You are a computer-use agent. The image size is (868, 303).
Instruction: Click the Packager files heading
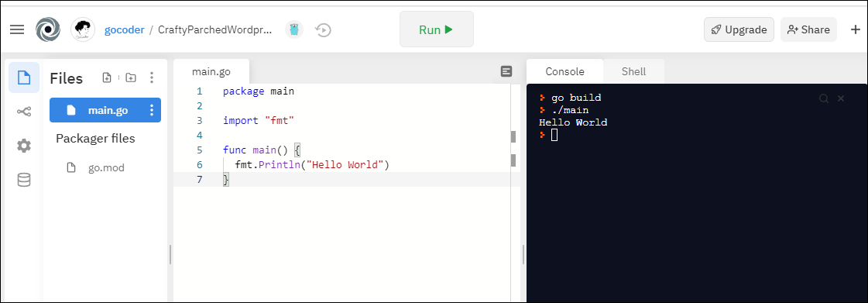pos(95,139)
